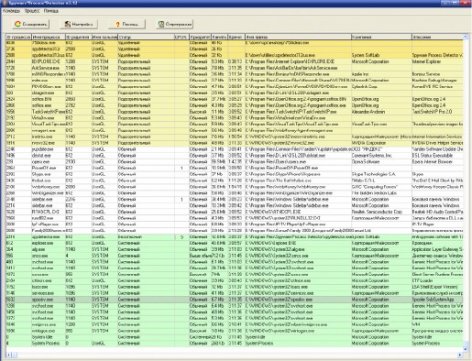Select the System Process row

point(234,343)
